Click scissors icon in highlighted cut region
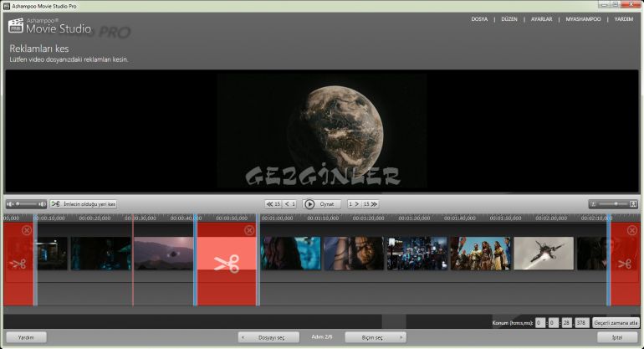 coord(227,264)
